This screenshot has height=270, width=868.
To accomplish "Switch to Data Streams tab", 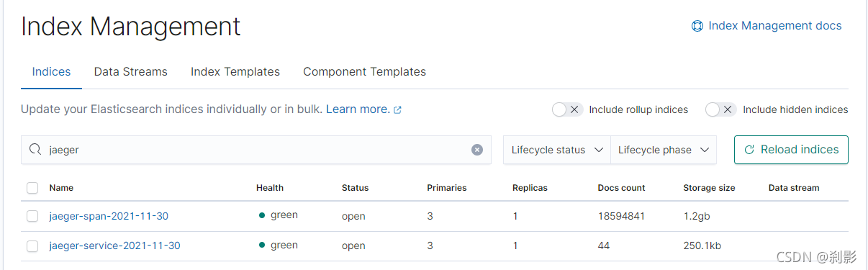I will click(x=131, y=72).
